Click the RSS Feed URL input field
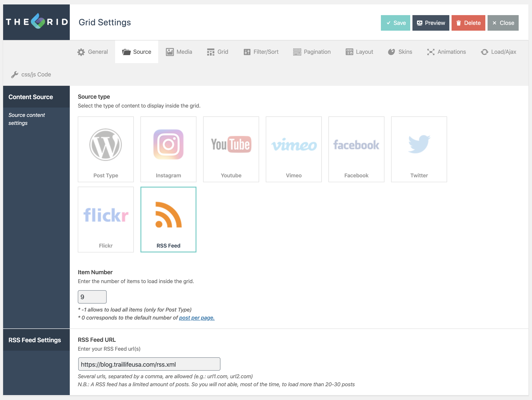 (149, 364)
